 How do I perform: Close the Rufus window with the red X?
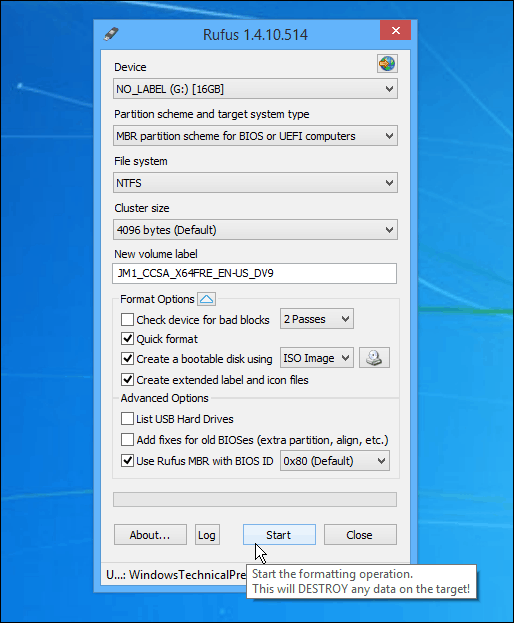pos(395,31)
